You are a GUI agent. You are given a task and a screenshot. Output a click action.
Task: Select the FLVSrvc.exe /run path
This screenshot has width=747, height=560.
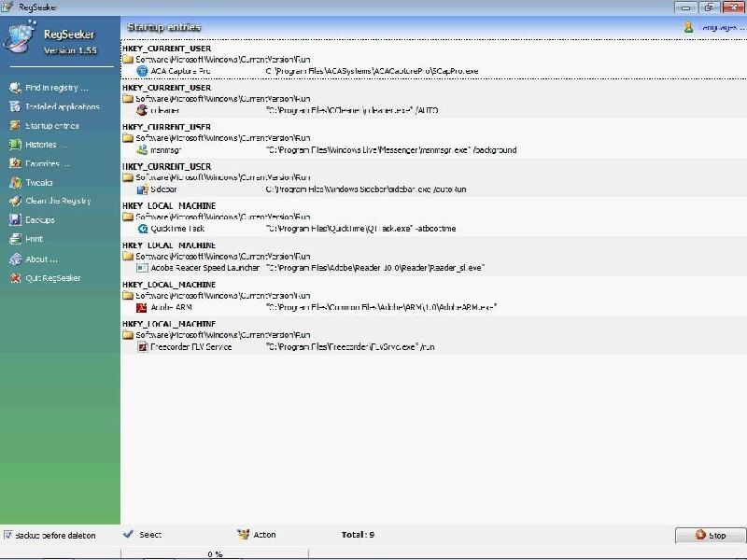[x=350, y=346]
